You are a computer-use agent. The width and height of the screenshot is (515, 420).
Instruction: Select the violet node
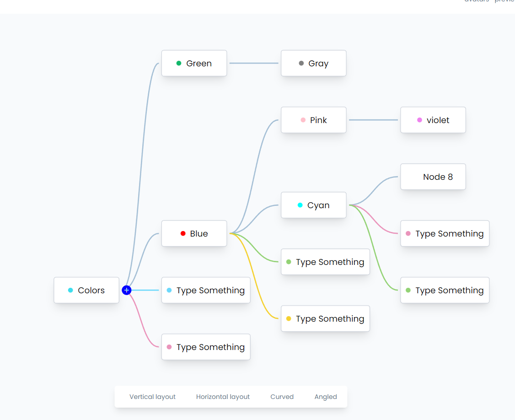pyautogui.click(x=433, y=120)
